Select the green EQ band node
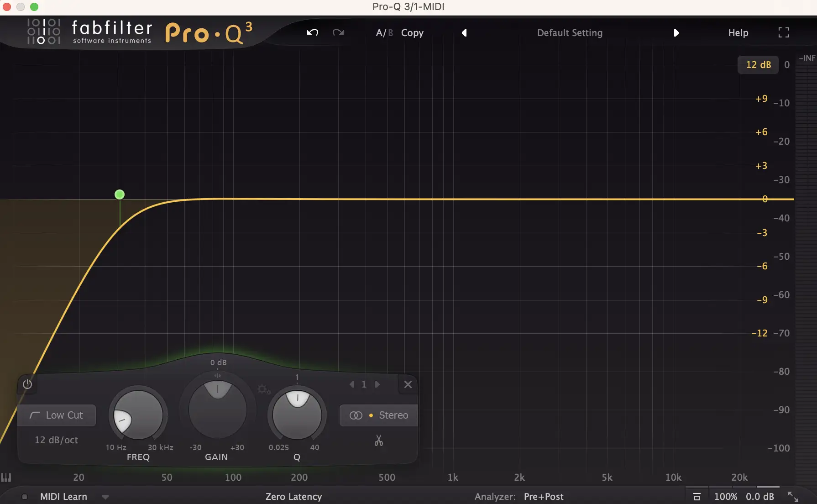Image resolution: width=817 pixels, height=504 pixels. (x=120, y=194)
